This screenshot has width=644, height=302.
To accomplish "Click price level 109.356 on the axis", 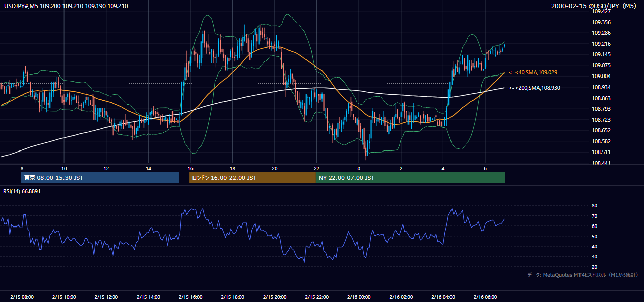I will [x=601, y=22].
